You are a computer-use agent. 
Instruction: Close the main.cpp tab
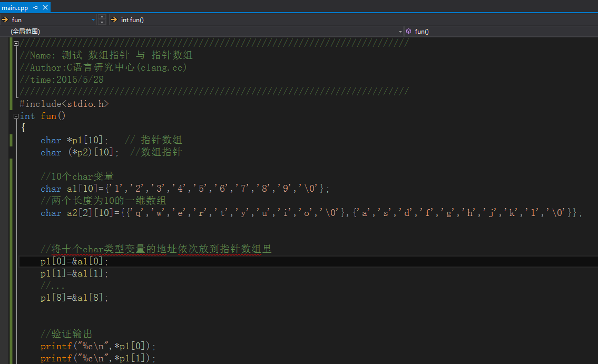click(45, 8)
